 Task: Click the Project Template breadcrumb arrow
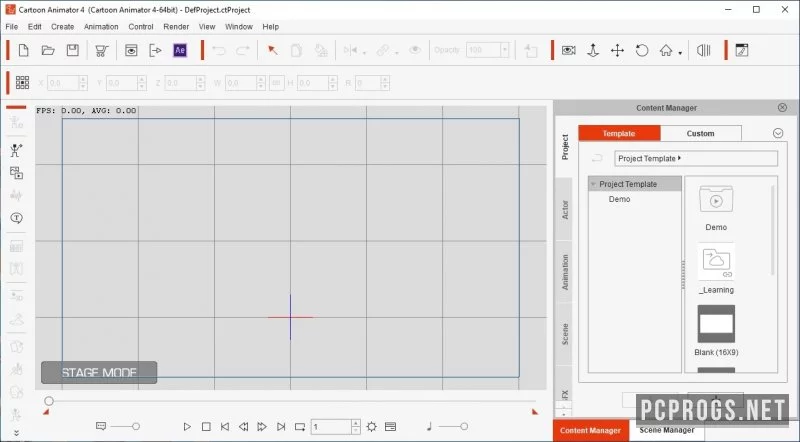click(x=680, y=158)
